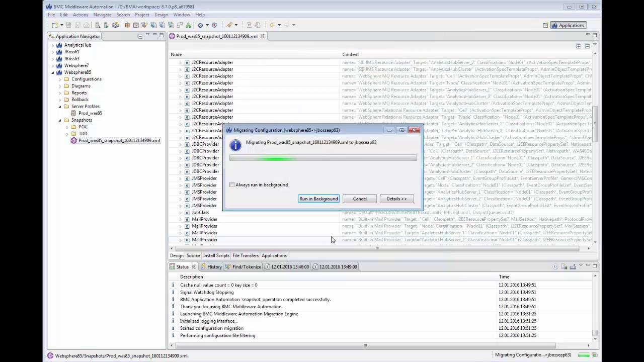This screenshot has width=644, height=362.
Task: Collapse the Websphere85 tree node
Action: coord(52,72)
